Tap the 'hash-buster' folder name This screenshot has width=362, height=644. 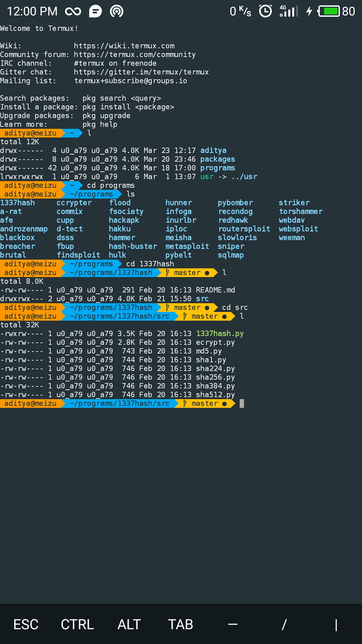(133, 247)
